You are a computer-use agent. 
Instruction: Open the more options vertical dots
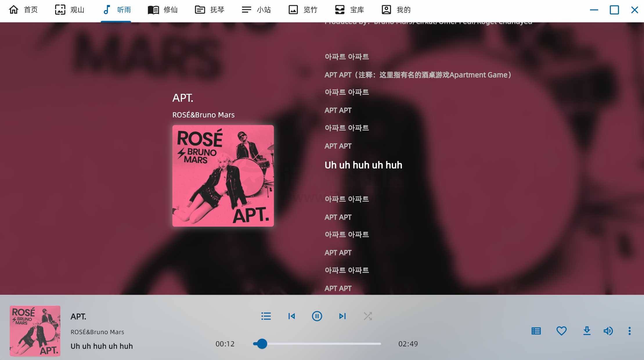(629, 331)
